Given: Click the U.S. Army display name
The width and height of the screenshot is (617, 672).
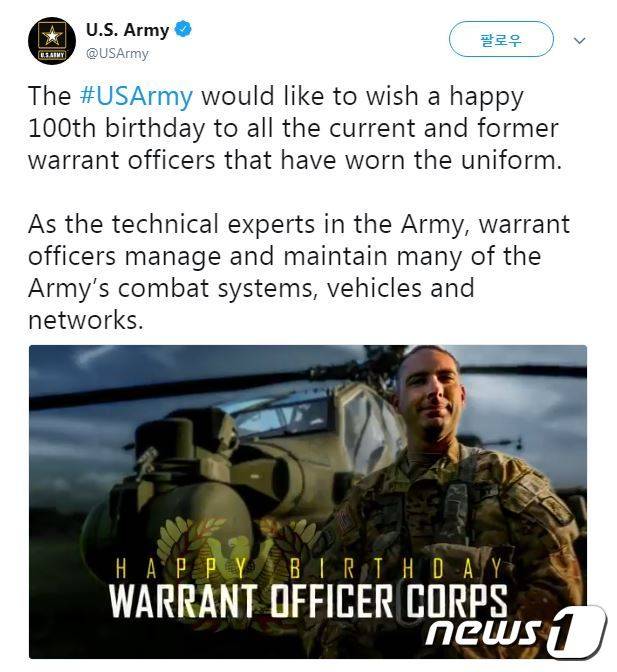Looking at the screenshot, I should click(128, 30).
